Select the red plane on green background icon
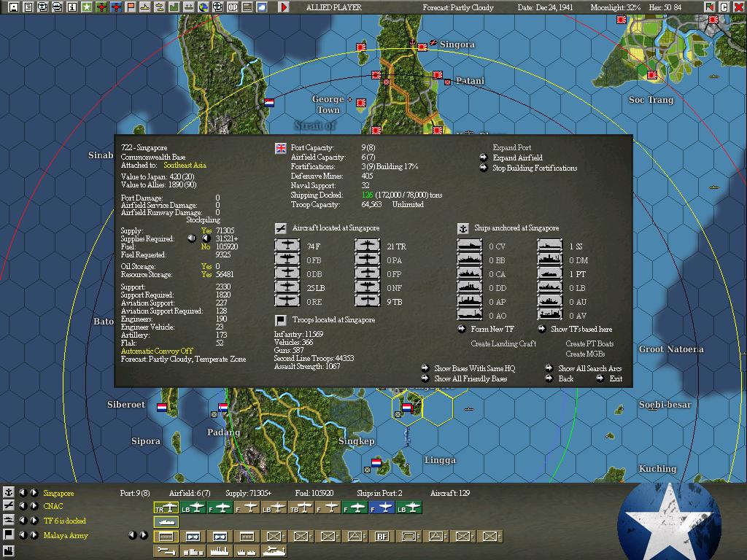The height and width of the screenshot is (560, 747). [101, 7]
